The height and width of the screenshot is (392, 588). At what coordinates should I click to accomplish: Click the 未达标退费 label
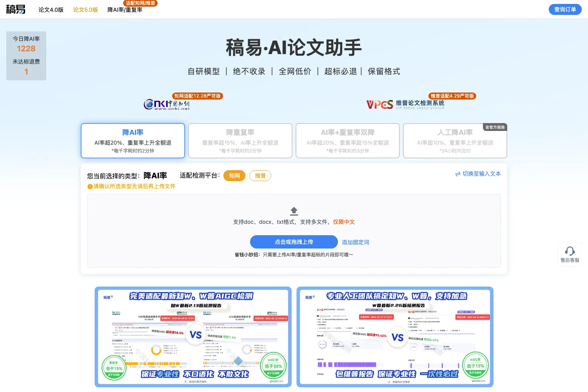(x=26, y=62)
